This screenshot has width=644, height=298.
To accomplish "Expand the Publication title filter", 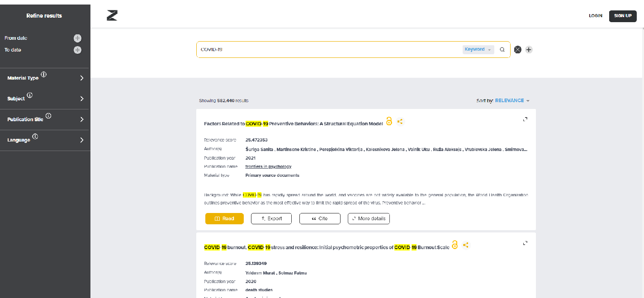I will [x=82, y=119].
